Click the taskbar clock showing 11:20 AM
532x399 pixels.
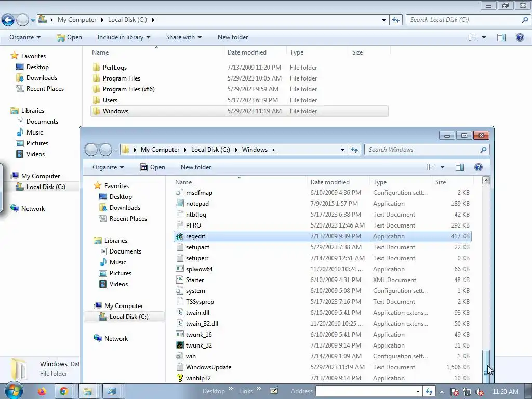[505, 392]
